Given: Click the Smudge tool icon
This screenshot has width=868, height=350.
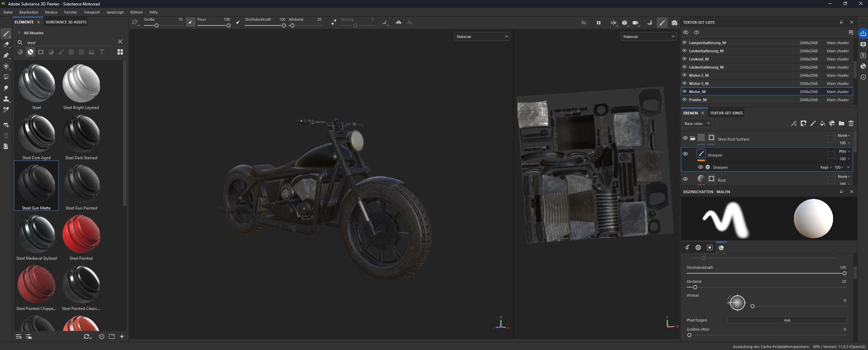Looking at the screenshot, I should (x=6, y=88).
